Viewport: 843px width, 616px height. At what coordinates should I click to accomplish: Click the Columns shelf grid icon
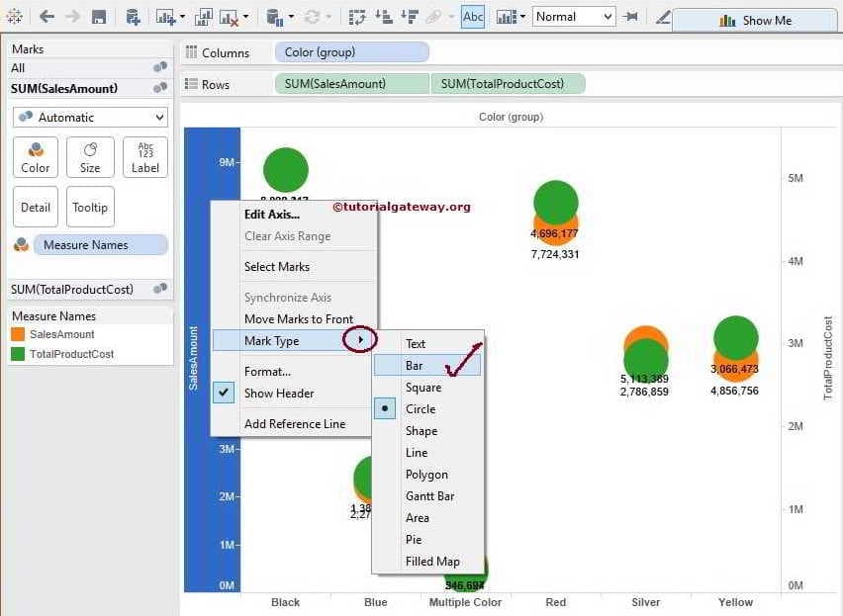tap(191, 52)
